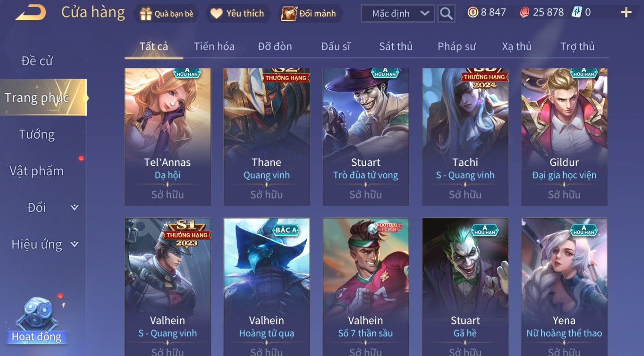The width and height of the screenshot is (644, 356).
Task: Open Stuart Trò đùa tử vong skin
Action: point(366,137)
